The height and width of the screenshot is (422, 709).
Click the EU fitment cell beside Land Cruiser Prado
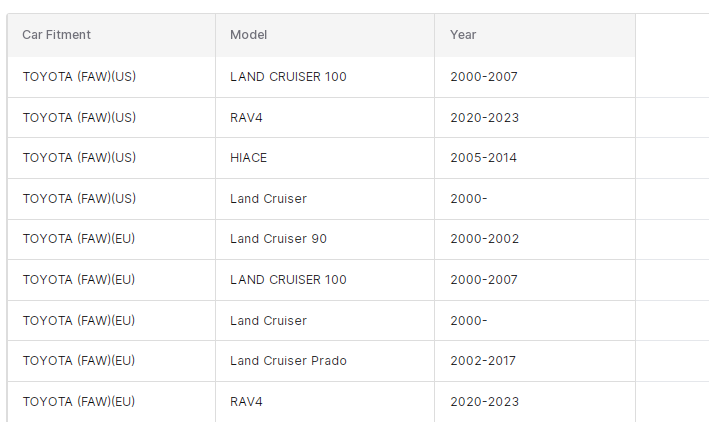pyautogui.click(x=79, y=361)
